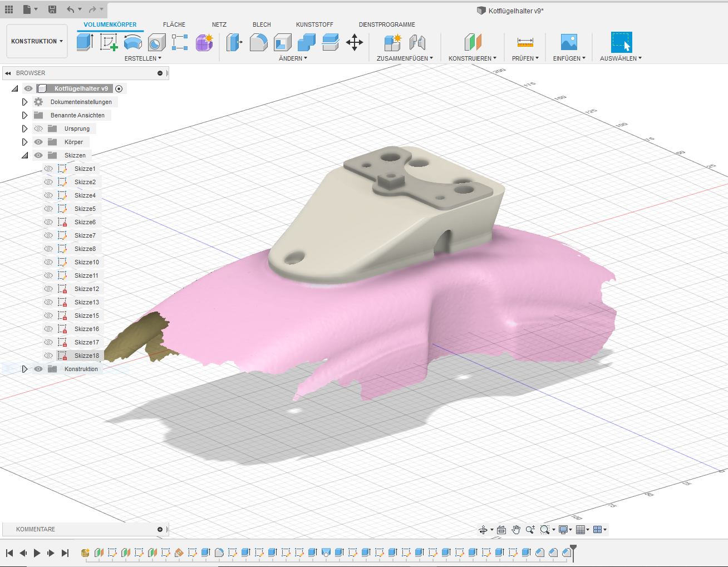
Task: Show Skizze6 using its eye icon
Action: [x=48, y=222]
